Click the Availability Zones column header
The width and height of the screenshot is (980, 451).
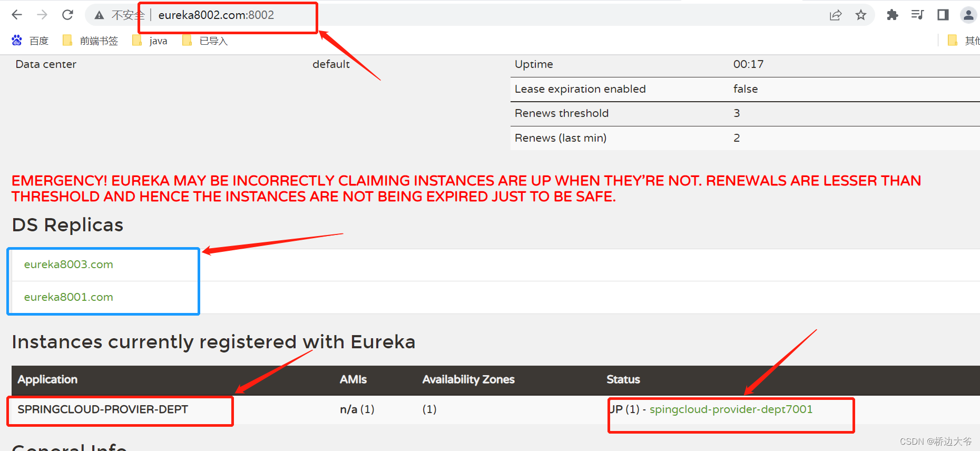[x=468, y=379]
